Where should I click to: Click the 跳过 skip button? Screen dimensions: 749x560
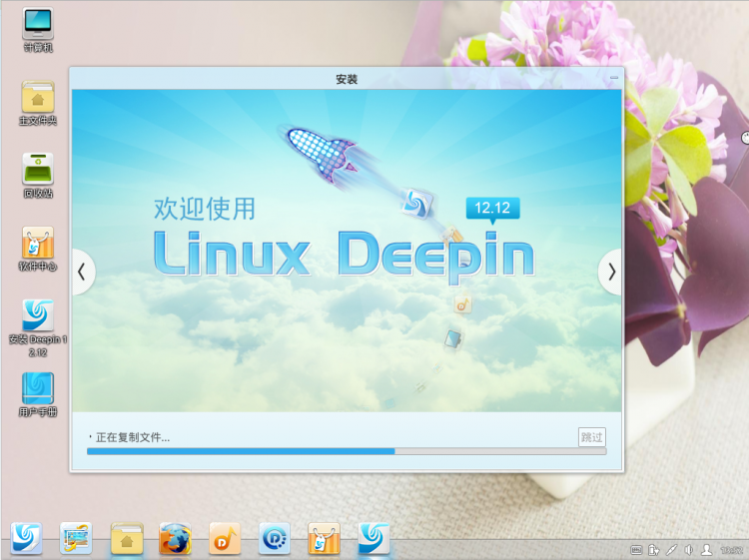click(592, 437)
